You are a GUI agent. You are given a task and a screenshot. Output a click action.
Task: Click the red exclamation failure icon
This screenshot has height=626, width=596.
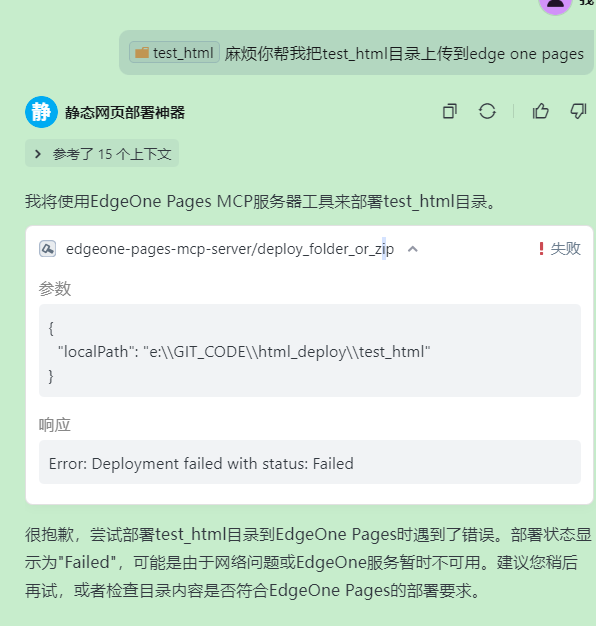(541, 249)
